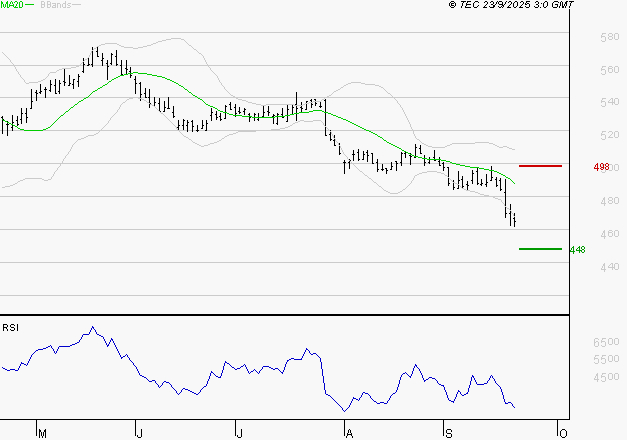The image size is (627, 440).
Task: Click the green support line marker
Action: coord(540,249)
